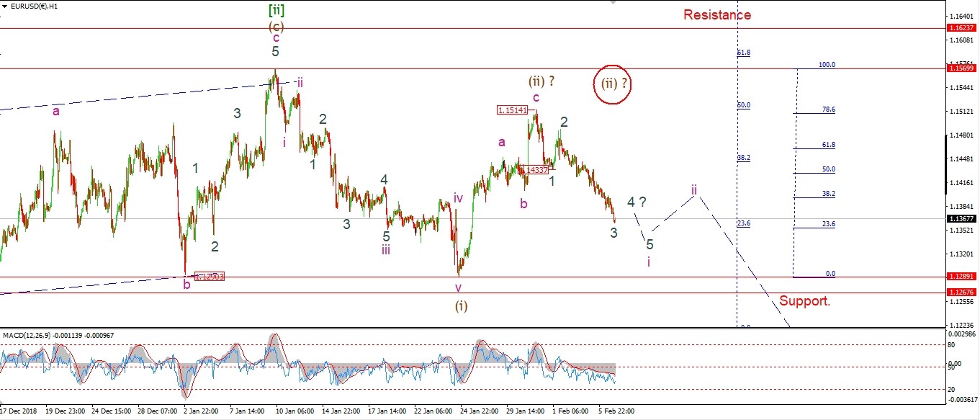Click the 7 Jan 14:00 time label
The image size is (980, 420).
[248, 411]
